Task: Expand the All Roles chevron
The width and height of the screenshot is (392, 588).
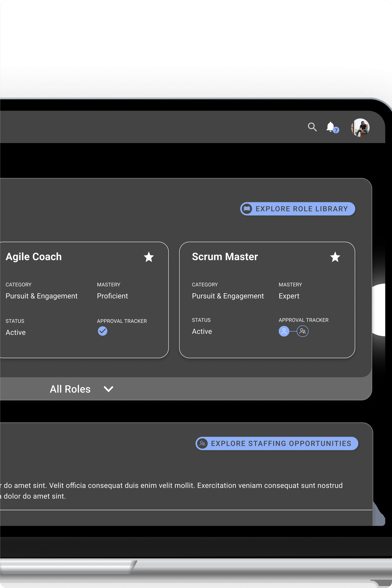Action: 109,389
